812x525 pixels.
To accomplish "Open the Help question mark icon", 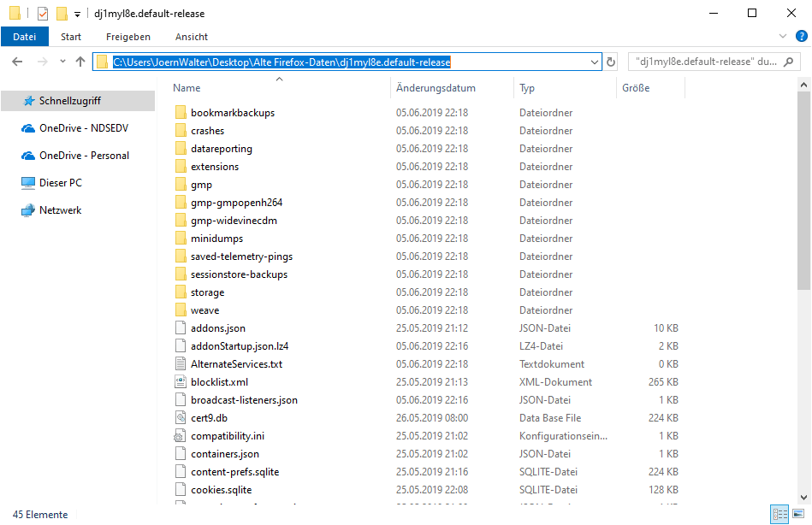I will click(800, 36).
